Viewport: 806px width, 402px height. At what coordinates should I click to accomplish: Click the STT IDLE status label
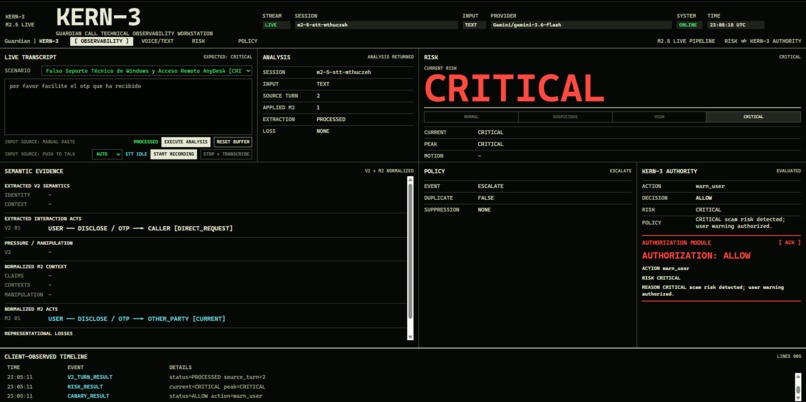click(x=136, y=154)
